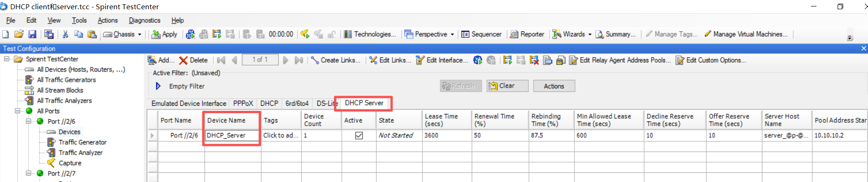The height and width of the screenshot is (182, 868).
Task: Open Edit Relay Agent Address Pools
Action: tap(620, 60)
